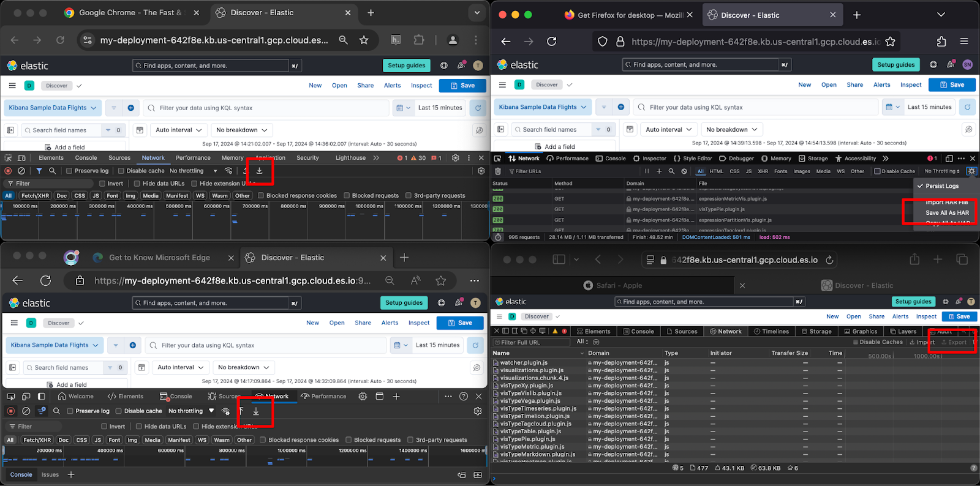980x486 pixels.
Task: Switch to the Style Editor tab in Firefox DevTools
Action: pyautogui.click(x=692, y=159)
